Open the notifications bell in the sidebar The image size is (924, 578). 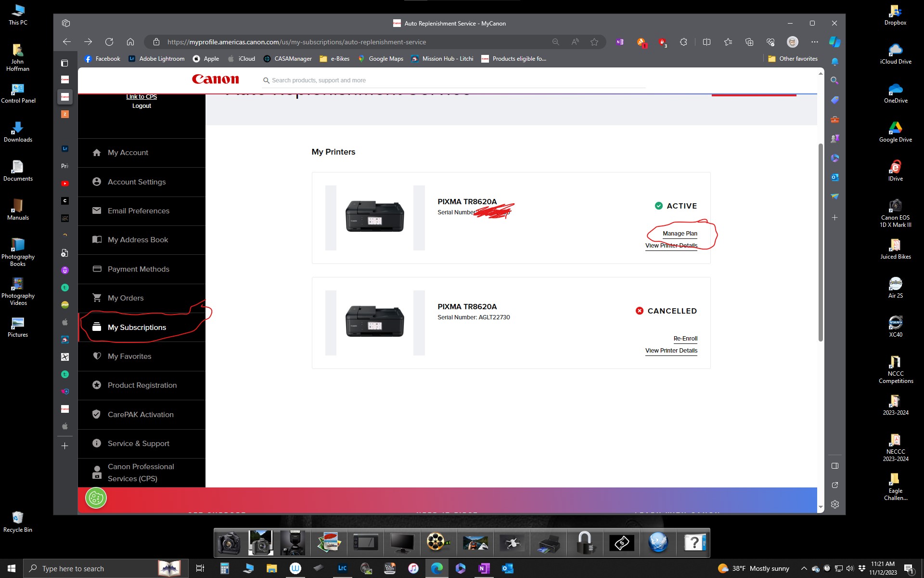pos(835,62)
